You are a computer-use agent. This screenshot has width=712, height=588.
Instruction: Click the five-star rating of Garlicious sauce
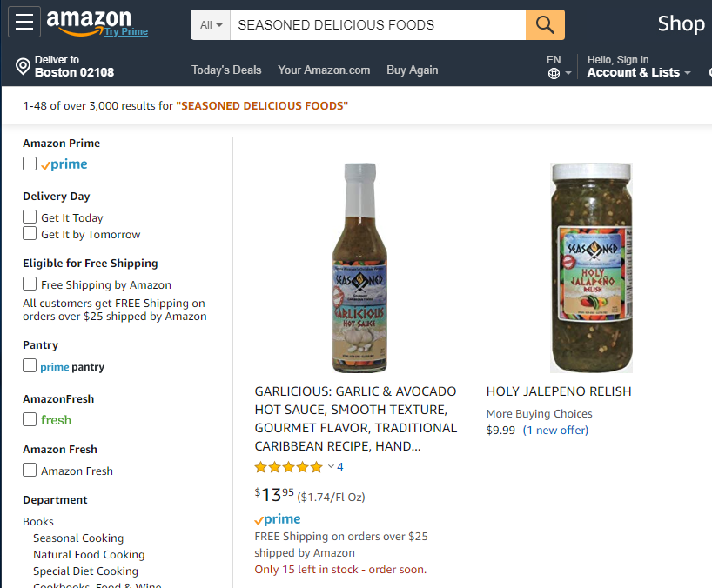coord(288,467)
